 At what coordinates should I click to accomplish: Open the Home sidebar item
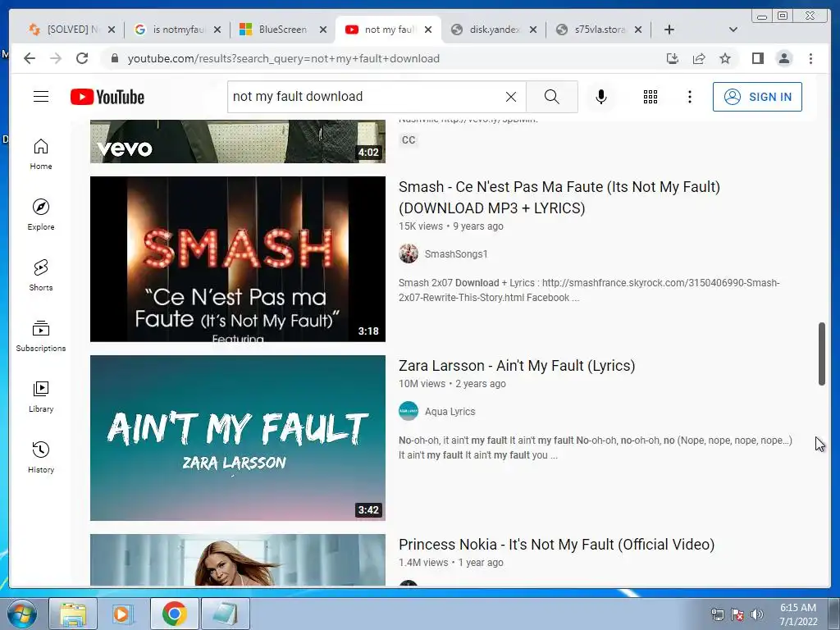point(41,154)
